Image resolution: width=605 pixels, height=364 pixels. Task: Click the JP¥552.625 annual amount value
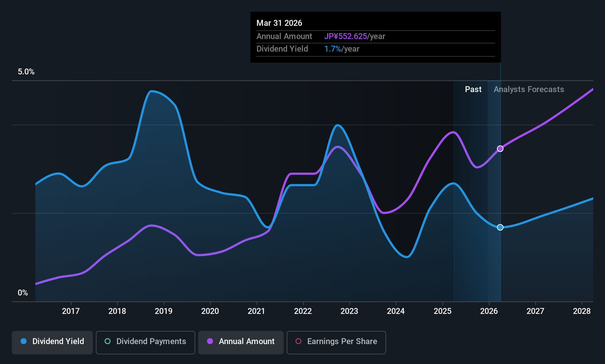tap(346, 36)
